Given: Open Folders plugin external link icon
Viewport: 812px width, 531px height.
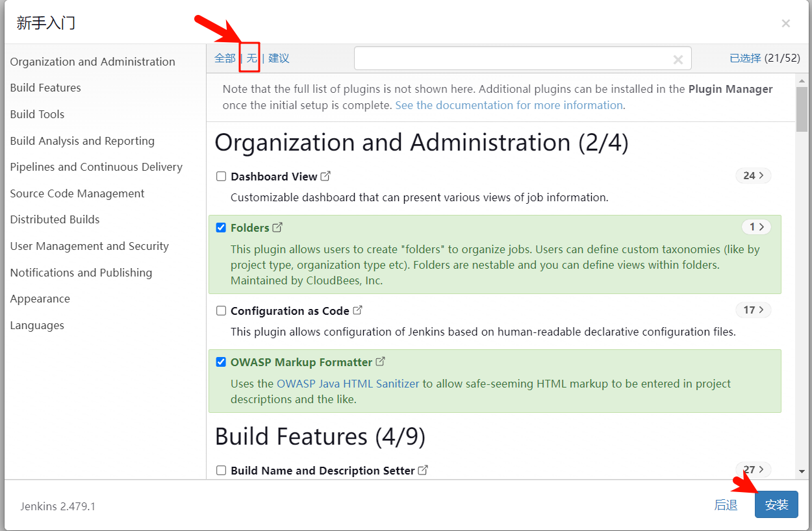Looking at the screenshot, I should pos(278,227).
